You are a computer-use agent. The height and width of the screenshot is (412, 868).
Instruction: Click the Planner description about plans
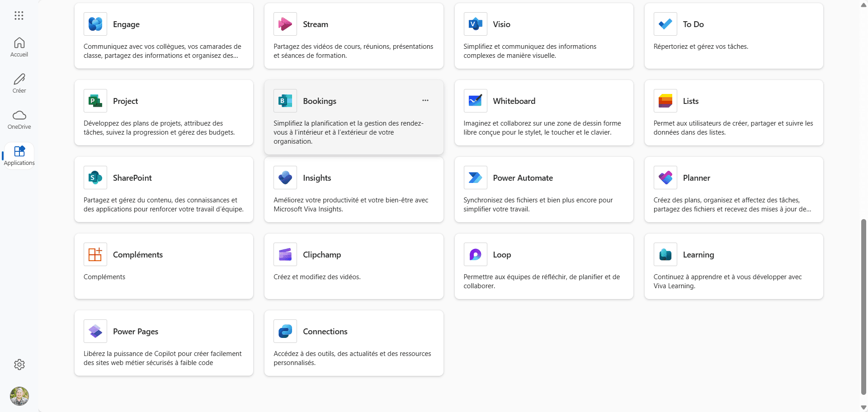[732, 205]
